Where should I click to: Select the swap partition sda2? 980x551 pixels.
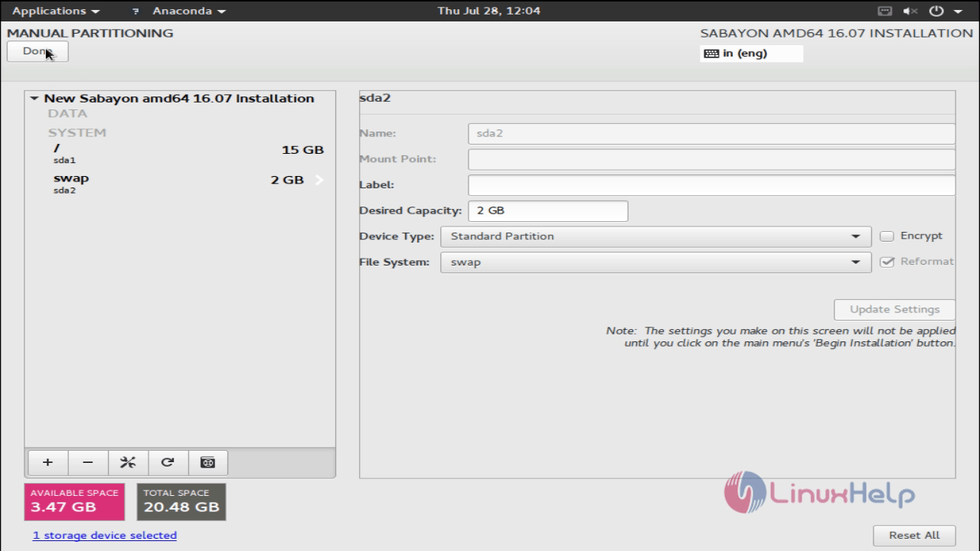pyautogui.click(x=181, y=183)
